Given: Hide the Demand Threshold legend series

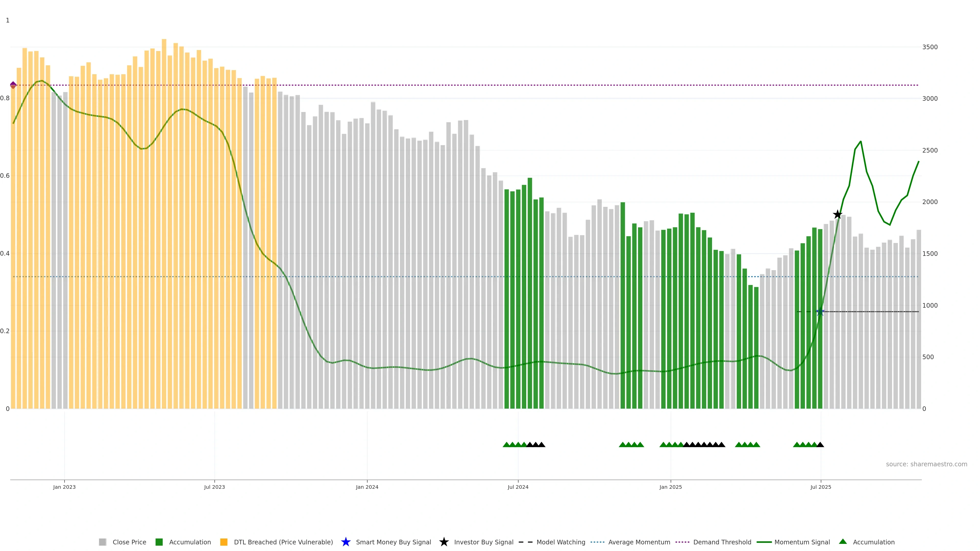Looking at the screenshot, I should (x=722, y=542).
